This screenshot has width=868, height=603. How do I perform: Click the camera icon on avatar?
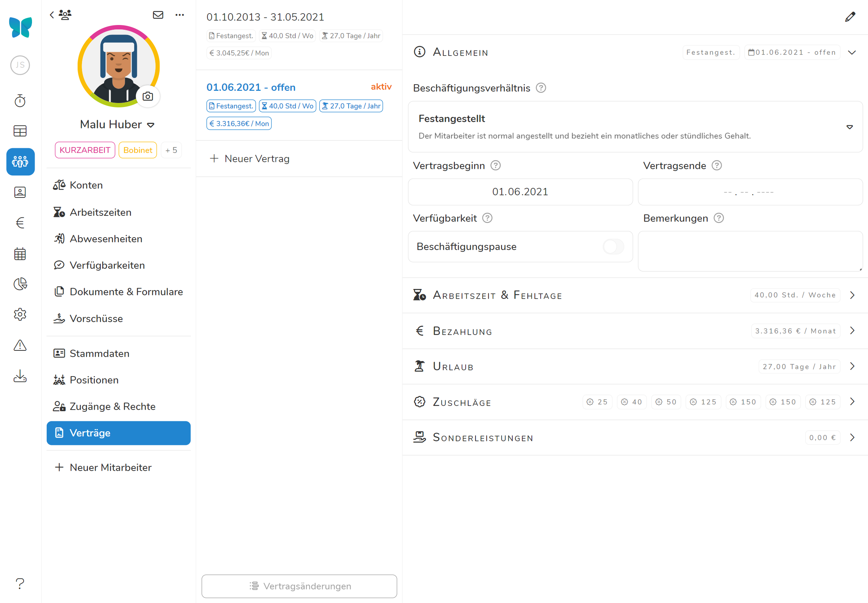click(x=148, y=96)
